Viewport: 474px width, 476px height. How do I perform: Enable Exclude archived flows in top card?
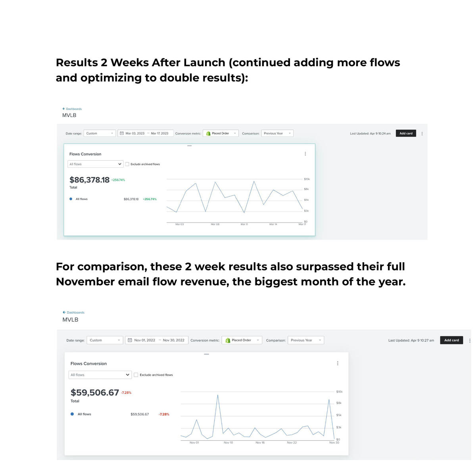127,164
